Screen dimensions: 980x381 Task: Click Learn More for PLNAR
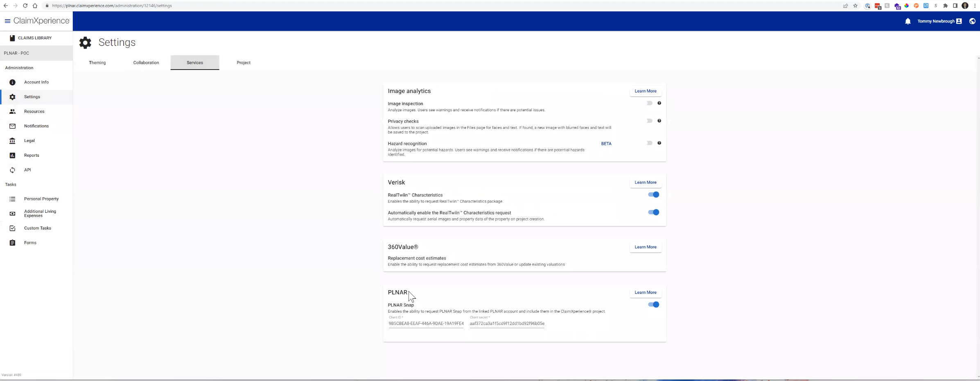pos(646,293)
